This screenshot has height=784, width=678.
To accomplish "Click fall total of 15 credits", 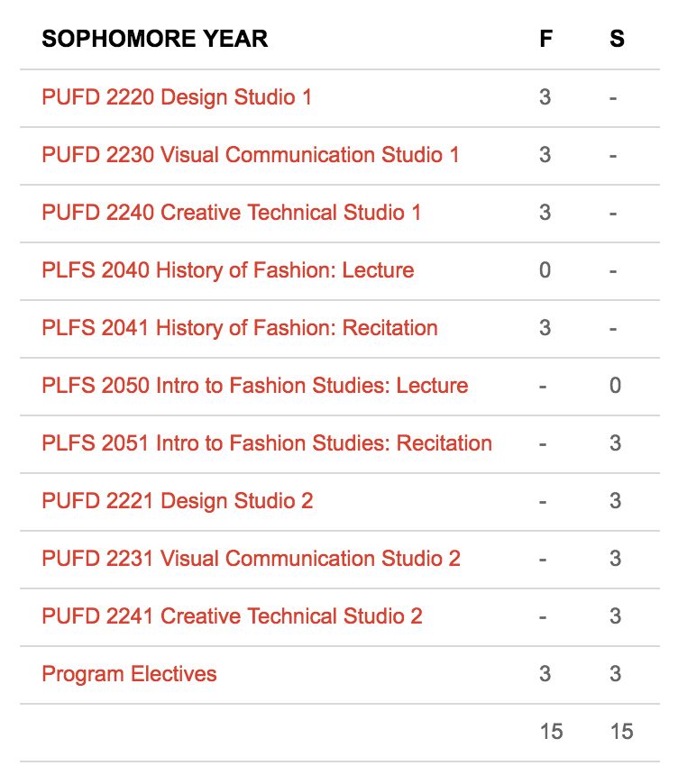I will click(x=552, y=732).
